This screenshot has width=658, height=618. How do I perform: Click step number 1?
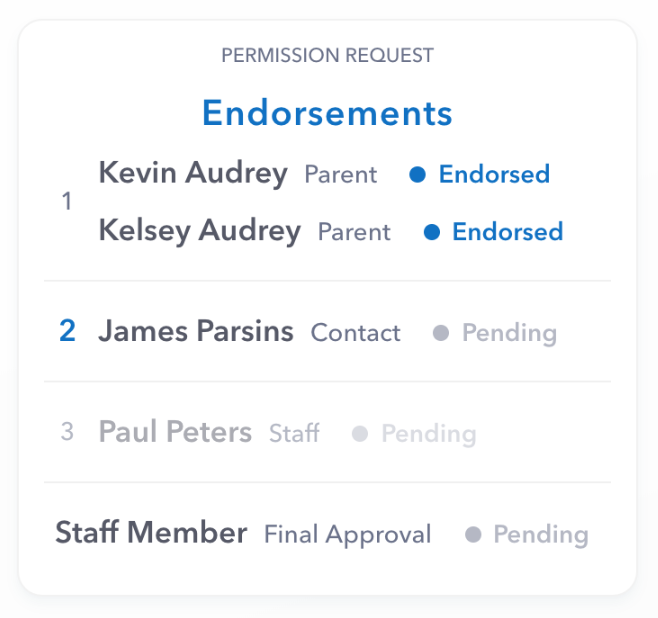pyautogui.click(x=67, y=202)
